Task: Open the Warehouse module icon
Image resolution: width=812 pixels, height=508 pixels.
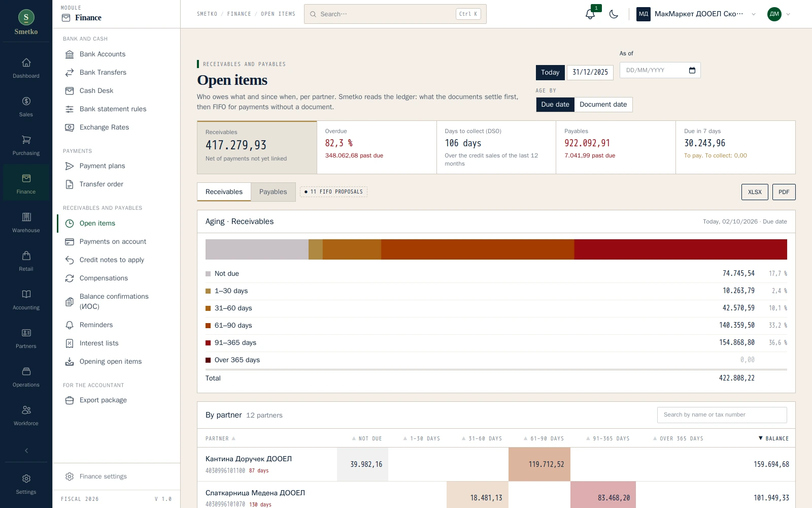Action: click(x=26, y=217)
